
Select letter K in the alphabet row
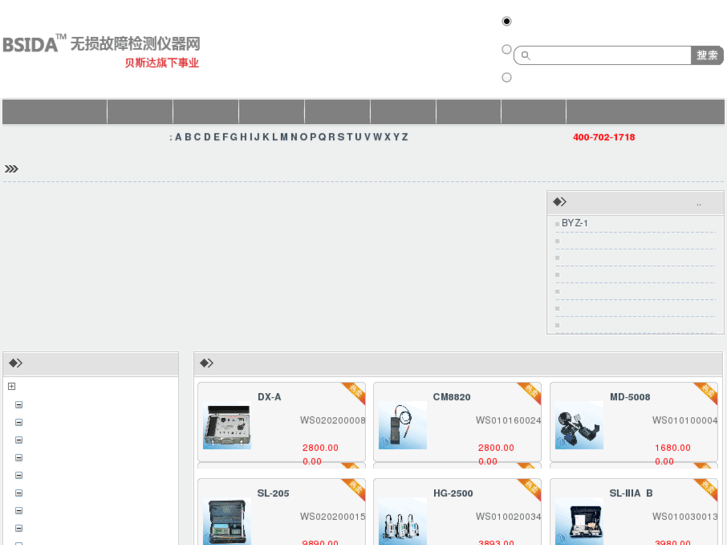coord(266,137)
